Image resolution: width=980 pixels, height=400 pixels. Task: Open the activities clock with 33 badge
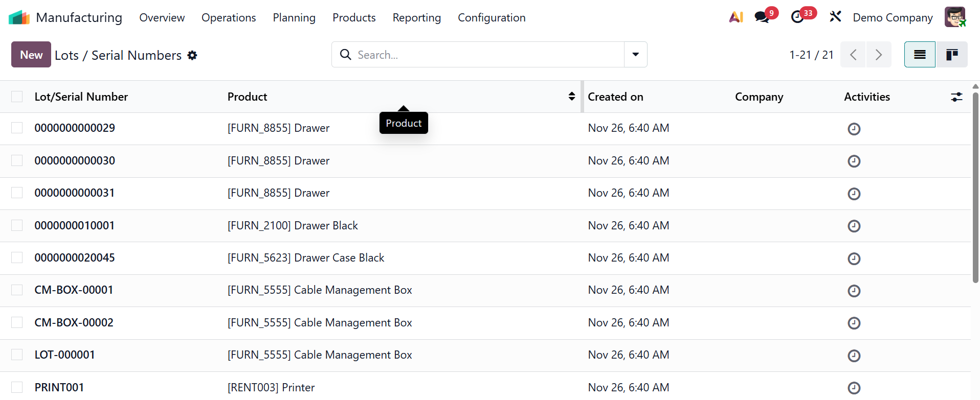coord(797,17)
